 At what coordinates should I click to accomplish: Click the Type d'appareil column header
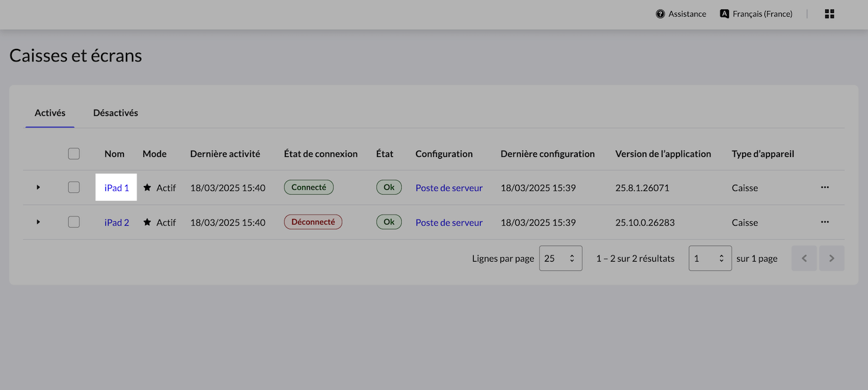pyautogui.click(x=763, y=154)
